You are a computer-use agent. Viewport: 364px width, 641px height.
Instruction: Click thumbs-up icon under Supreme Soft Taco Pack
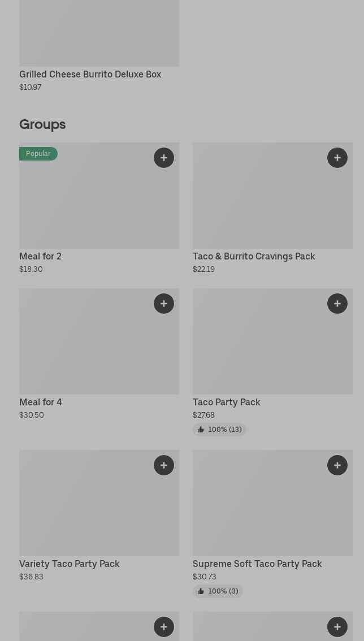pos(201,591)
